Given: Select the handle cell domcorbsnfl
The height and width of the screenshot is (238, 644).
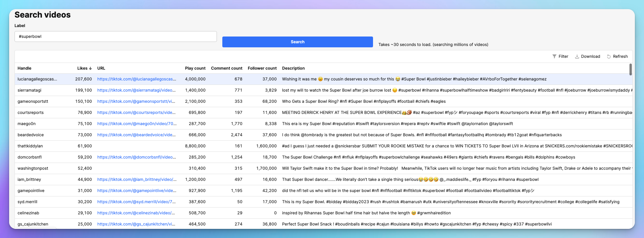Looking at the screenshot, I should [x=30, y=157].
